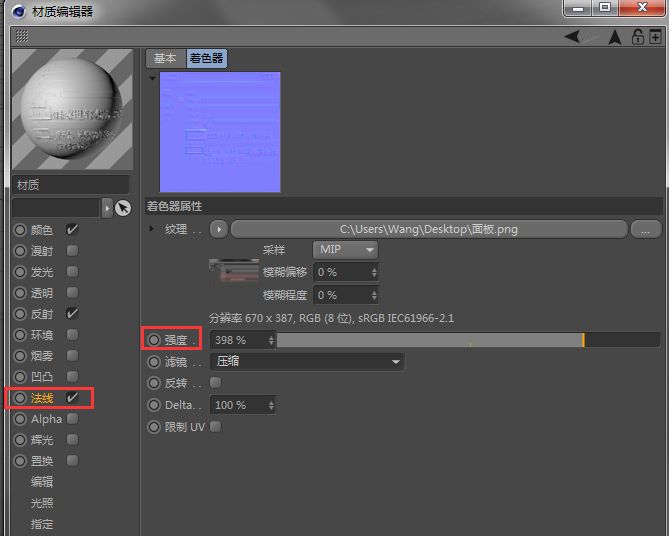The width and height of the screenshot is (669, 536).
Task: Open the layer field arrow menu
Action: 107,208
